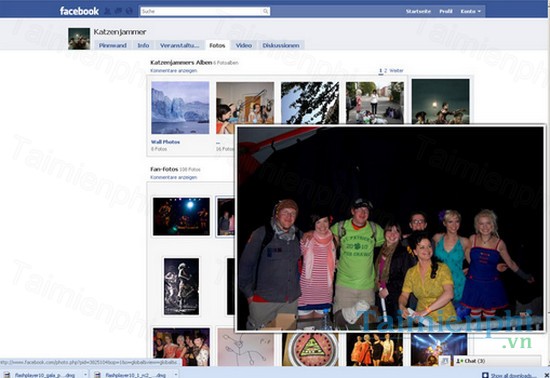Click the search magnifier icon
Screen dimensions: 550x378
[266, 11]
